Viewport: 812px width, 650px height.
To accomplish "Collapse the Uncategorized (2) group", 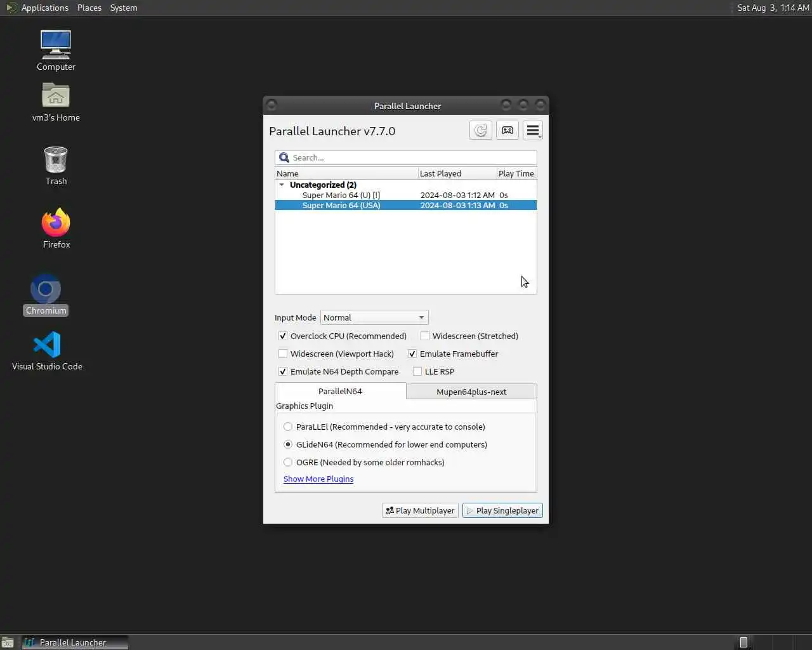I will [x=282, y=185].
